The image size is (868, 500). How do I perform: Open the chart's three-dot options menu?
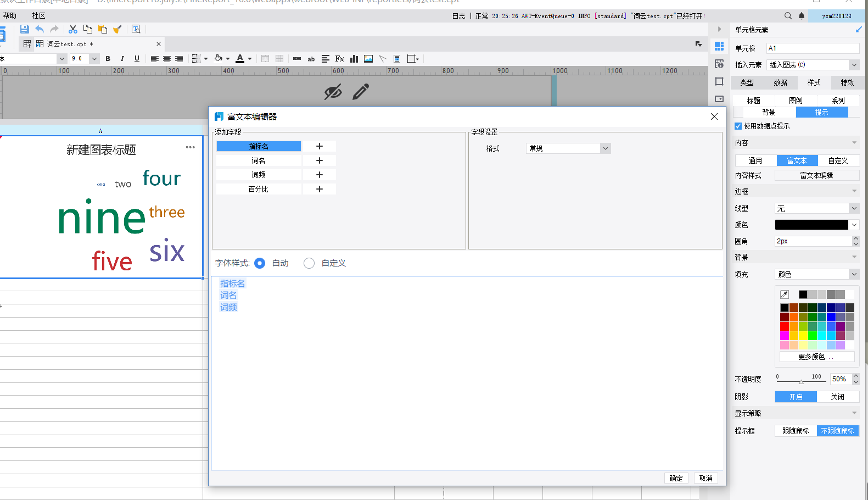click(x=191, y=147)
